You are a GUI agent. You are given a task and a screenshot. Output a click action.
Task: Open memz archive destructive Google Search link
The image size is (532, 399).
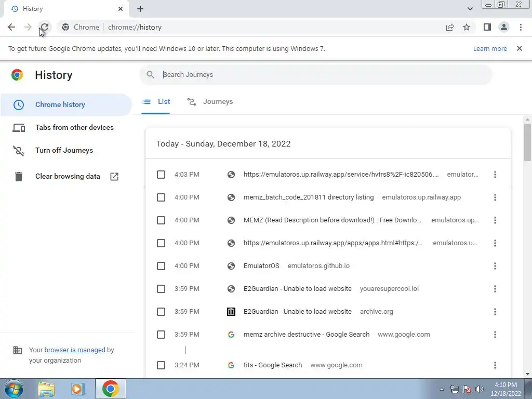point(307,335)
